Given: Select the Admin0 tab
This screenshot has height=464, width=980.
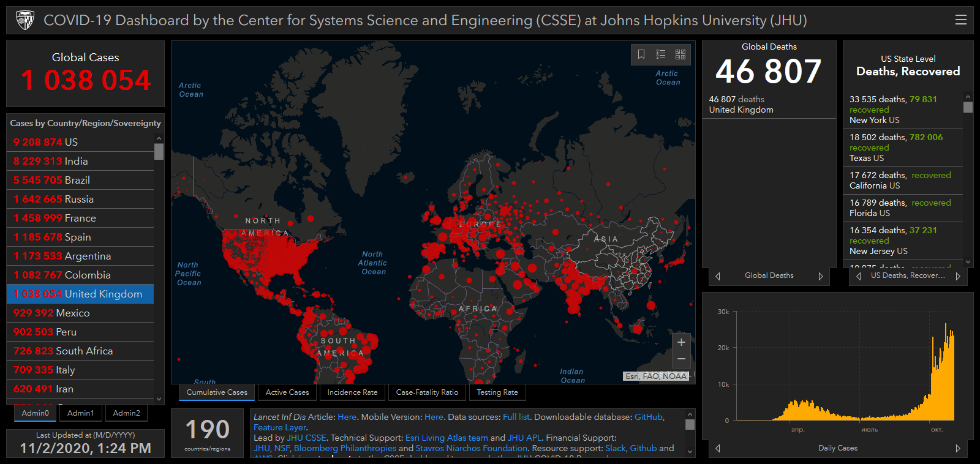Looking at the screenshot, I should coord(36,413).
